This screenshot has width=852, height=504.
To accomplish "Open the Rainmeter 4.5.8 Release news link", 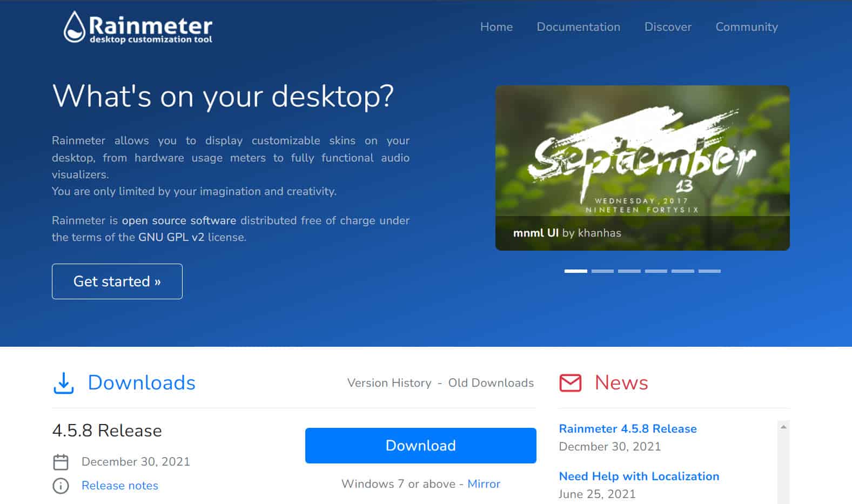I will coord(628,429).
